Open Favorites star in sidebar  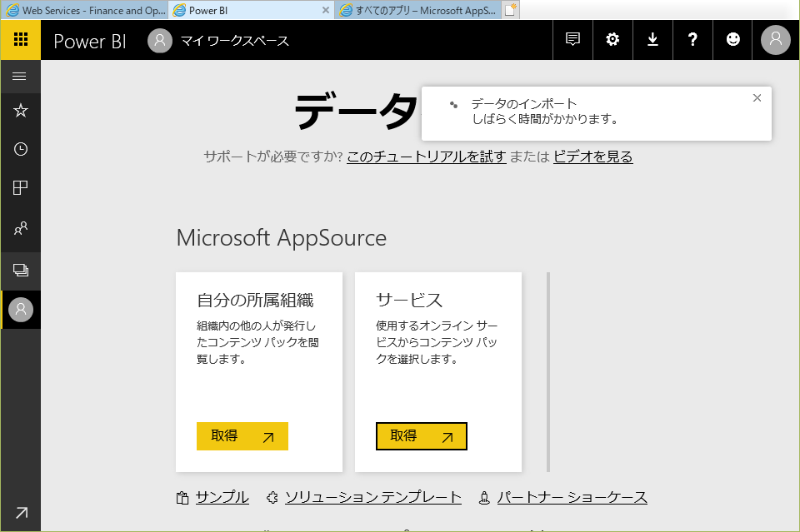(x=20, y=111)
